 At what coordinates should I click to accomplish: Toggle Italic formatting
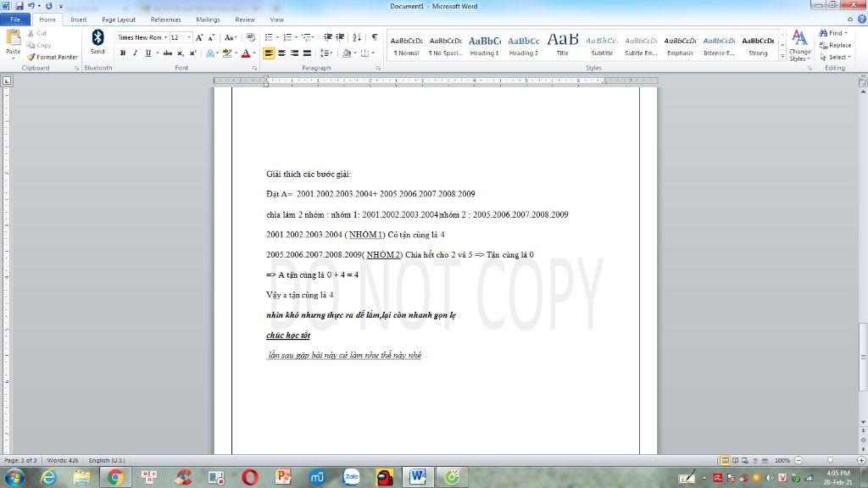135,53
